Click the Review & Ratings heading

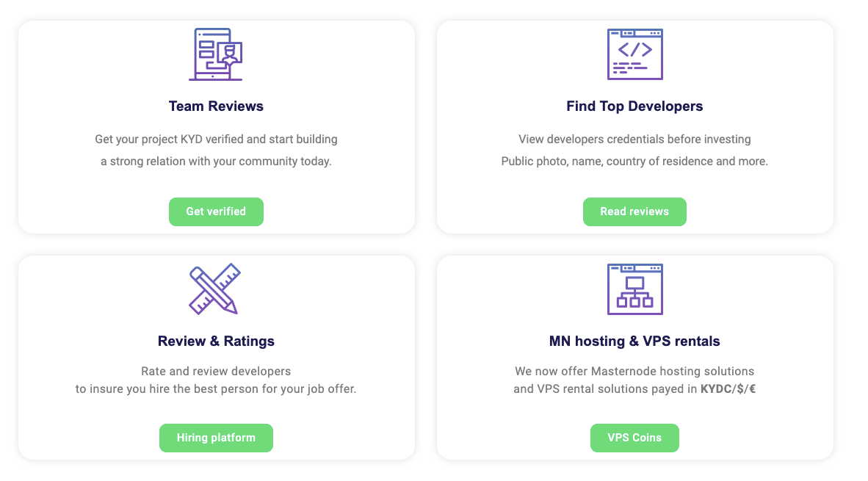216,341
